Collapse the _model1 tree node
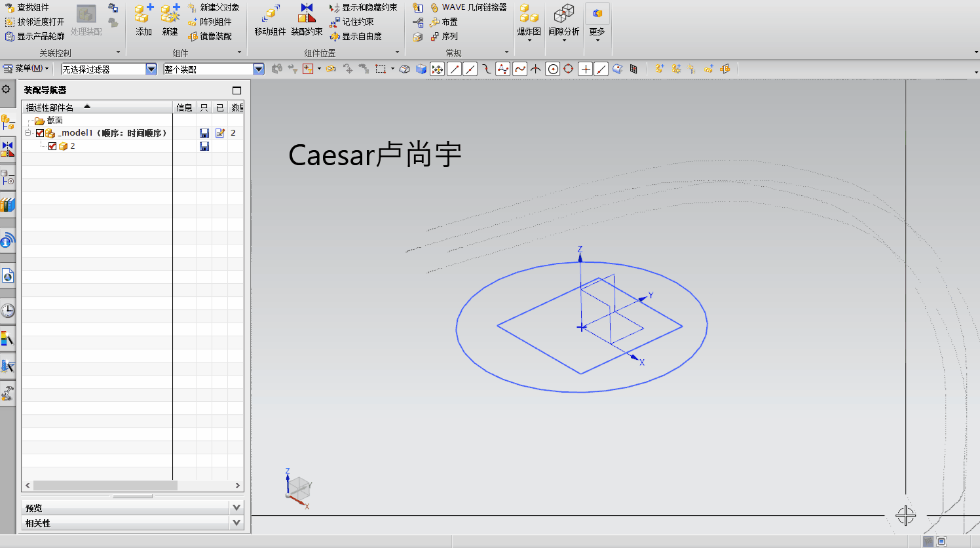This screenshot has height=548, width=980. click(27, 132)
